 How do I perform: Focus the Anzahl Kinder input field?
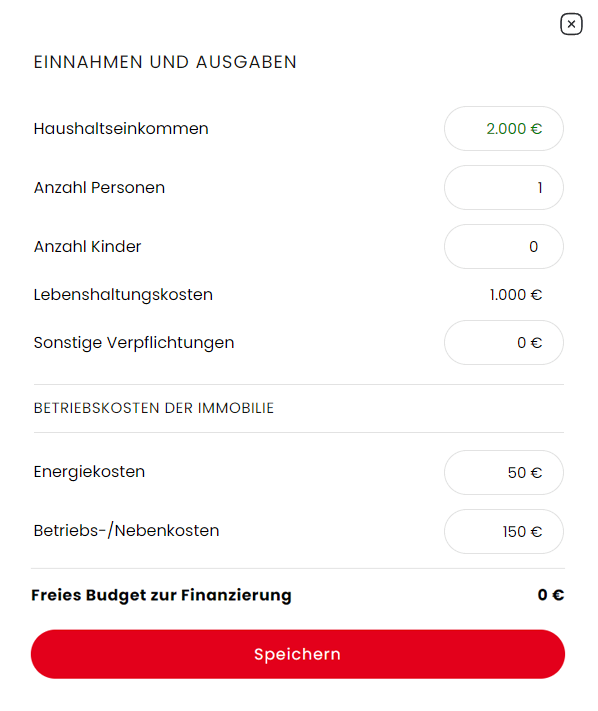click(504, 247)
